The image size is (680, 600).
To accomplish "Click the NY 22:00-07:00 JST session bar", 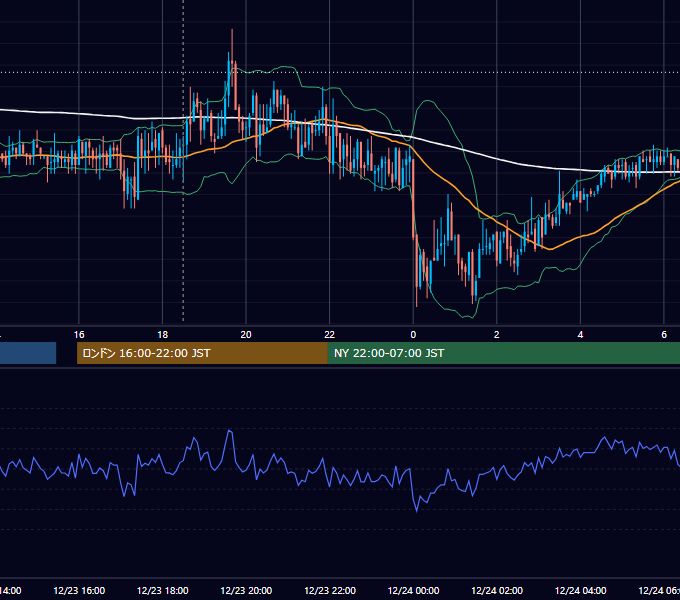I will pos(503,353).
